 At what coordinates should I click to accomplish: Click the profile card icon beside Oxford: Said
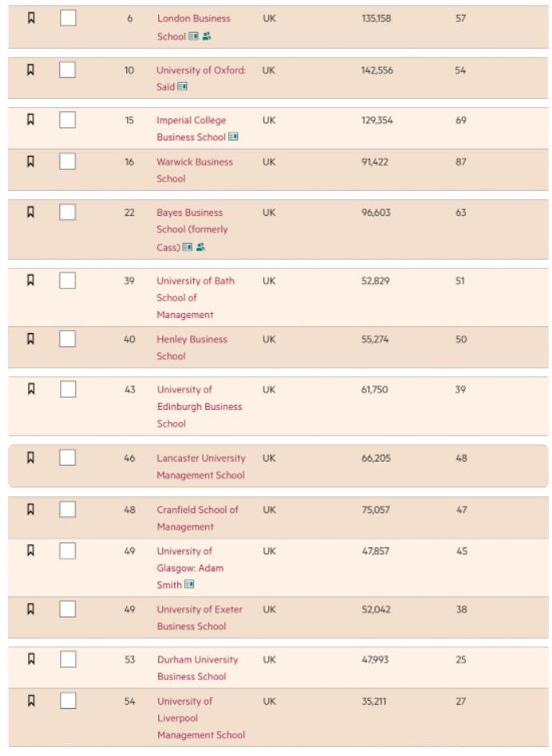(x=182, y=87)
